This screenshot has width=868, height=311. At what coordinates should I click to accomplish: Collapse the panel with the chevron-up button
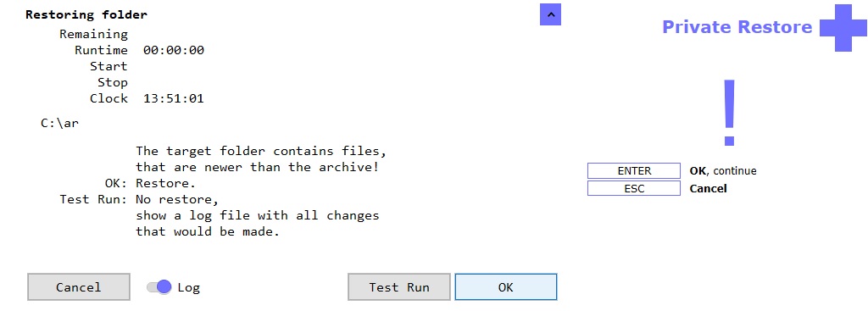coord(550,15)
